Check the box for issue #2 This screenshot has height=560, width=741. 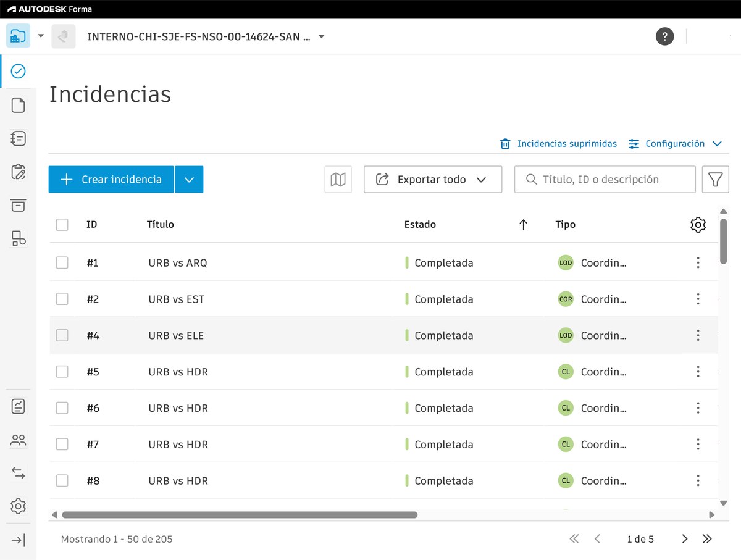click(x=62, y=299)
